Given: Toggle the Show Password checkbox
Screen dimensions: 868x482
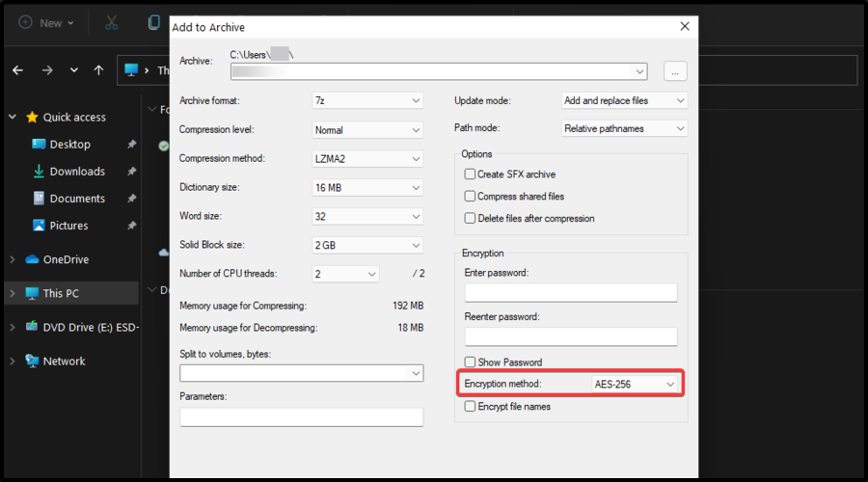Looking at the screenshot, I should (470, 362).
